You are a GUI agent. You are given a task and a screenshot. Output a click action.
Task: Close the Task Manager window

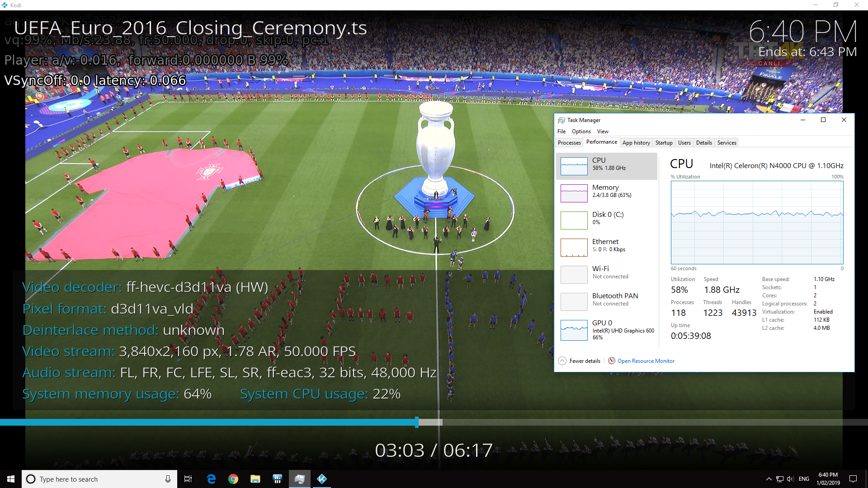pyautogui.click(x=844, y=120)
